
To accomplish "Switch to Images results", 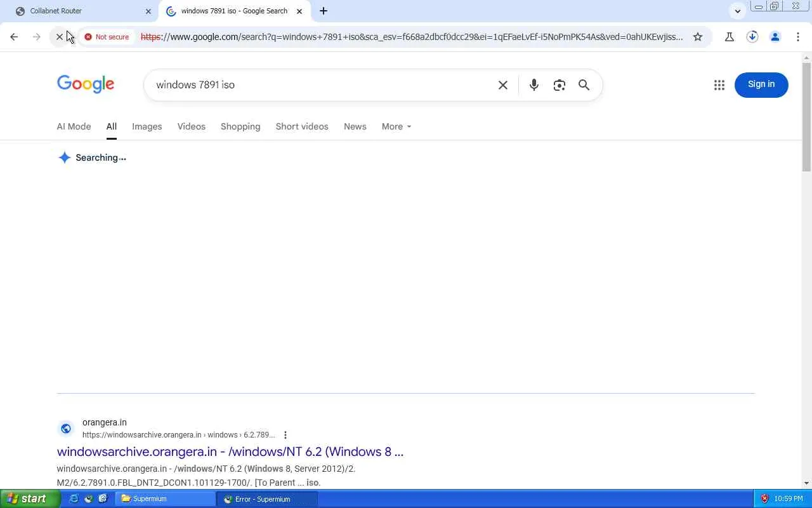I will [147, 126].
